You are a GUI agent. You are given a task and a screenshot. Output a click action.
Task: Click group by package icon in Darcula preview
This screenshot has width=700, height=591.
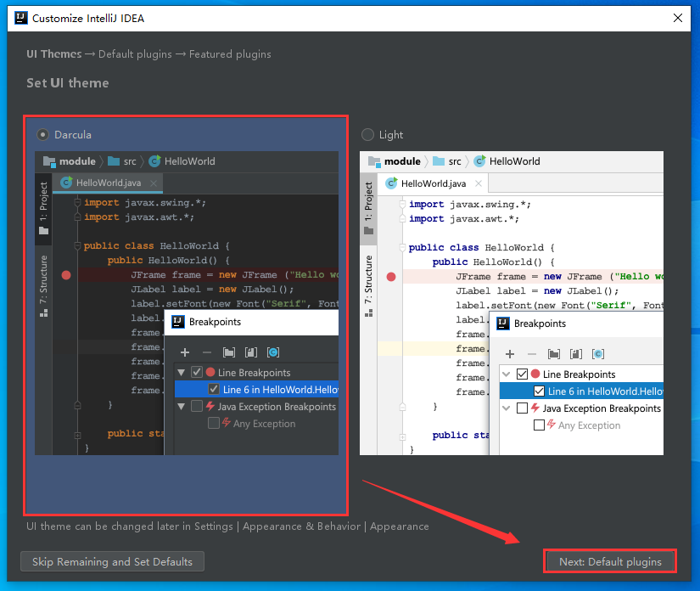[x=229, y=352]
